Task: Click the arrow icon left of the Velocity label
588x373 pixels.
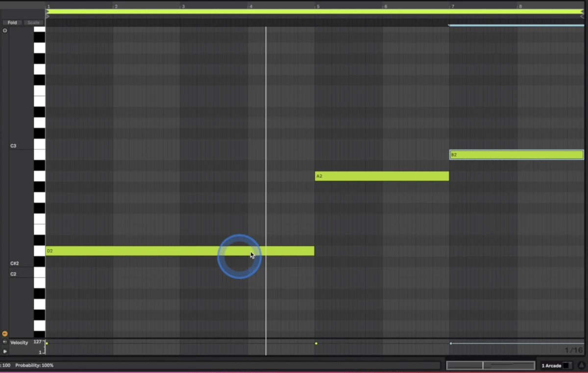Action: (5, 342)
